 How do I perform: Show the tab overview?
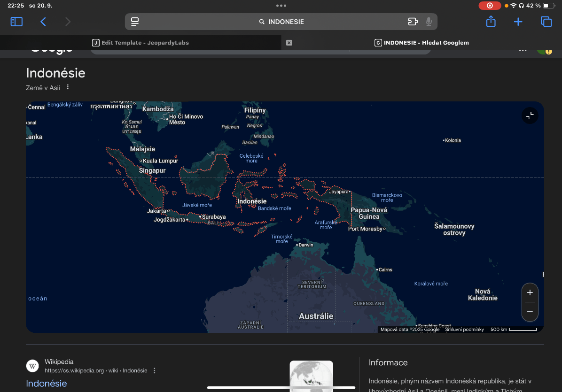(546, 22)
